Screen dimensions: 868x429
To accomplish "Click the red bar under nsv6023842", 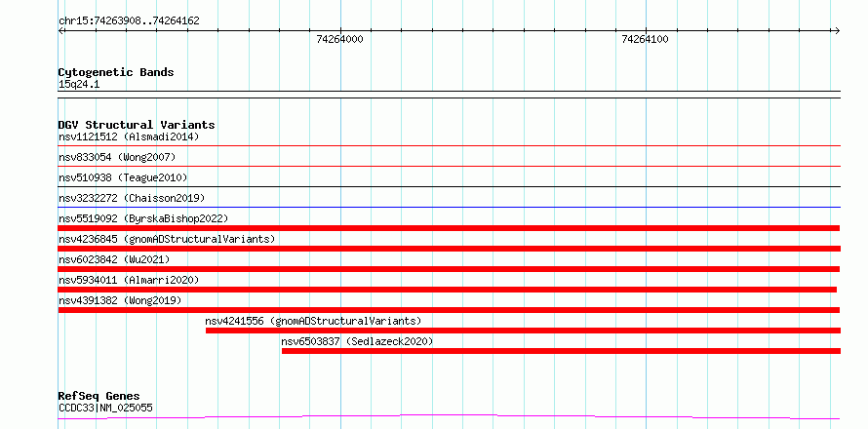I will pyautogui.click(x=449, y=269).
